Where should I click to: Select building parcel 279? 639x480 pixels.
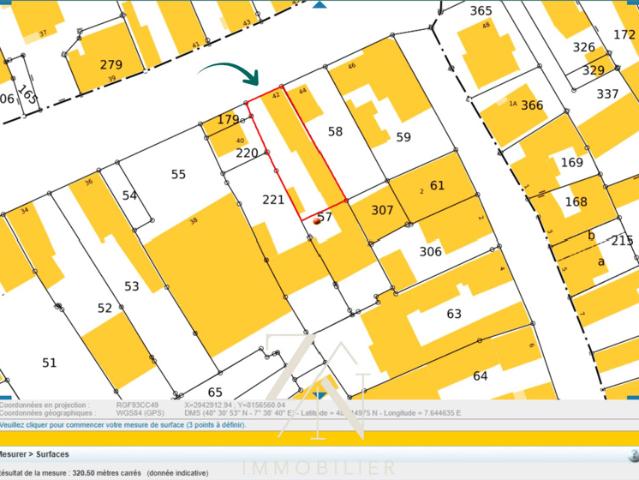click(x=111, y=64)
